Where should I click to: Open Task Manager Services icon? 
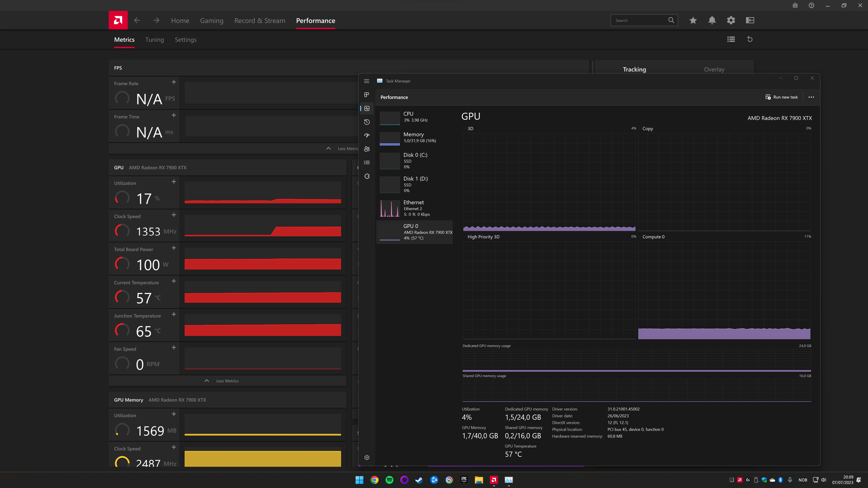tap(367, 176)
